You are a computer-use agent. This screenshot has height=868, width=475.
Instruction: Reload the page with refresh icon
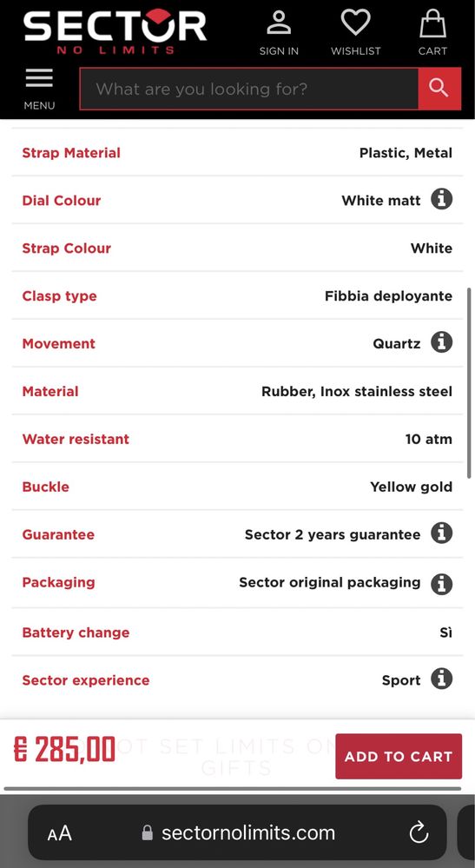point(419,832)
